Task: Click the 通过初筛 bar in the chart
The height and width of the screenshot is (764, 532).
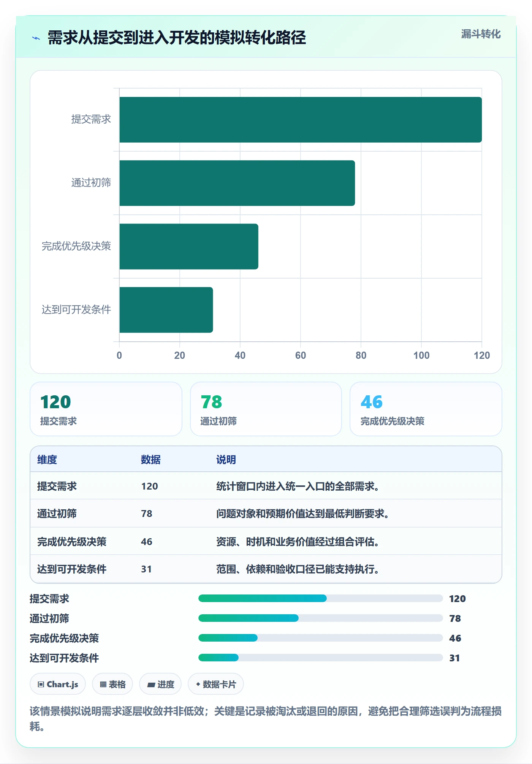Action: 237,183
